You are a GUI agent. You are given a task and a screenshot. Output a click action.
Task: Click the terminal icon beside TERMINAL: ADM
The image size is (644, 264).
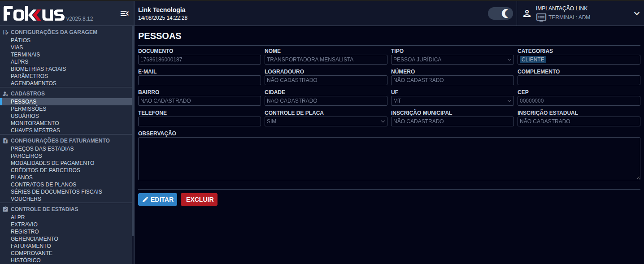coord(541,17)
